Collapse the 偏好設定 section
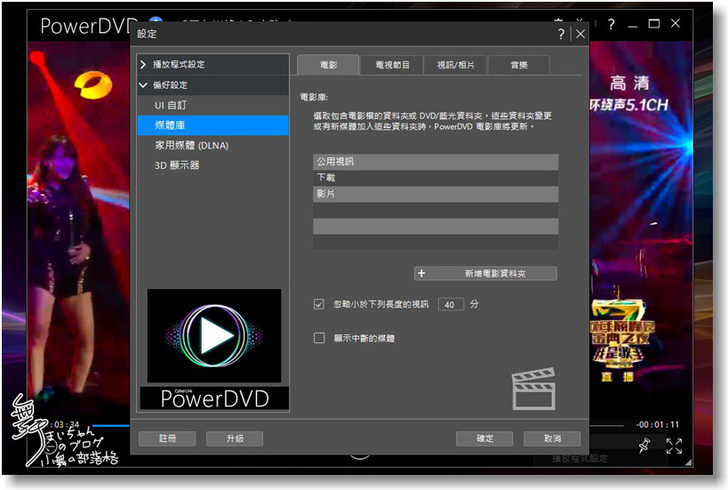The image size is (728, 490). [x=143, y=85]
